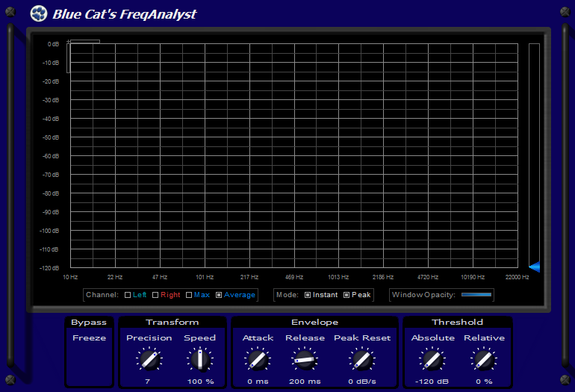Click the vertical threshold level bar
The image size is (575, 392).
[534, 156]
